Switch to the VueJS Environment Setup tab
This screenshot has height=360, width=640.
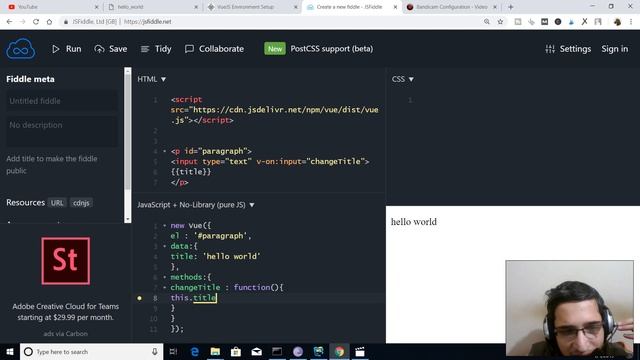pos(252,7)
